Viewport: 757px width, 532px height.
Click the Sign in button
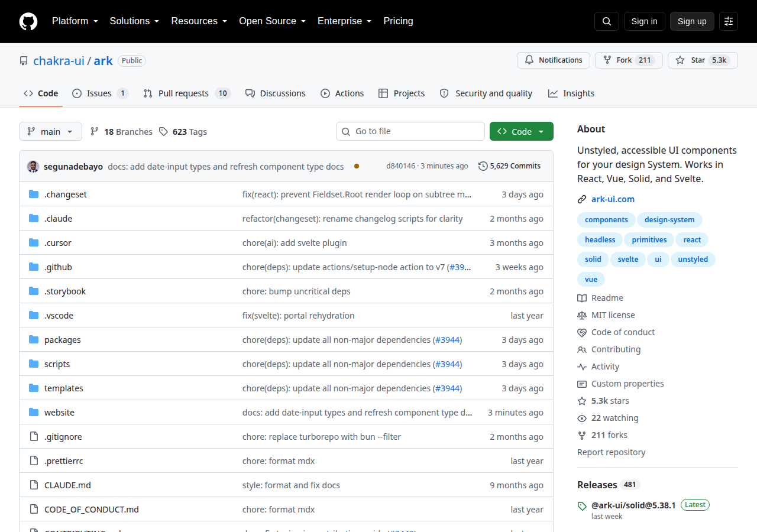[x=644, y=21]
